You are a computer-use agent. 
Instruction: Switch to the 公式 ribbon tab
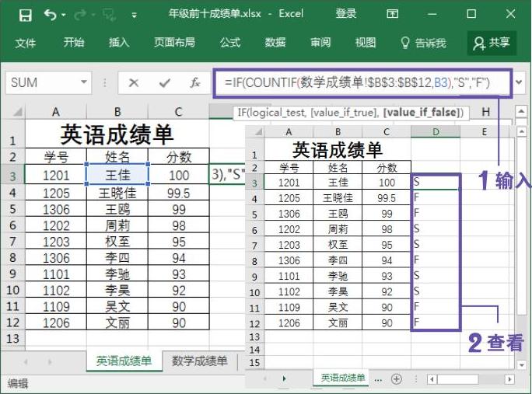point(230,43)
